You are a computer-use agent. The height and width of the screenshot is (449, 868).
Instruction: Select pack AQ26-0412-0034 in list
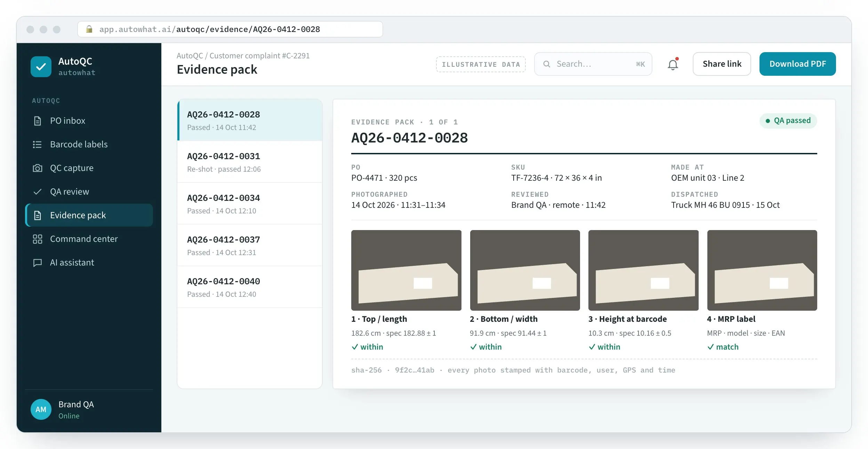pyautogui.click(x=250, y=204)
